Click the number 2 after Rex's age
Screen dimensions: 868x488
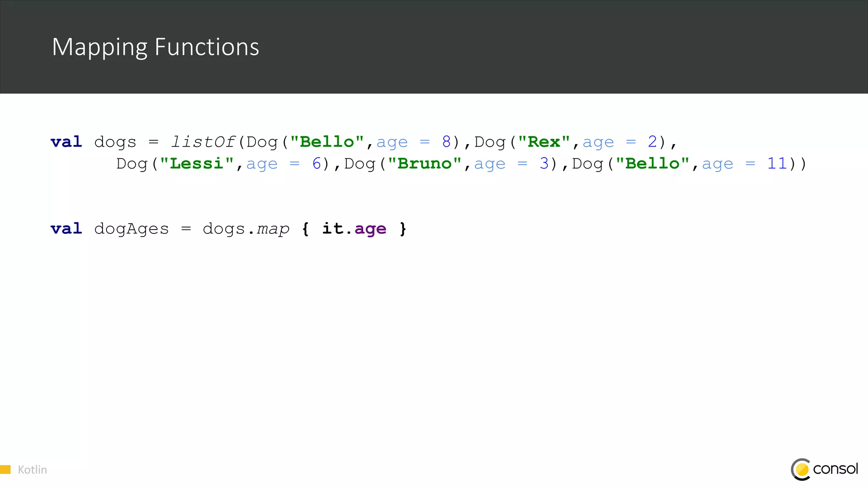(x=652, y=142)
